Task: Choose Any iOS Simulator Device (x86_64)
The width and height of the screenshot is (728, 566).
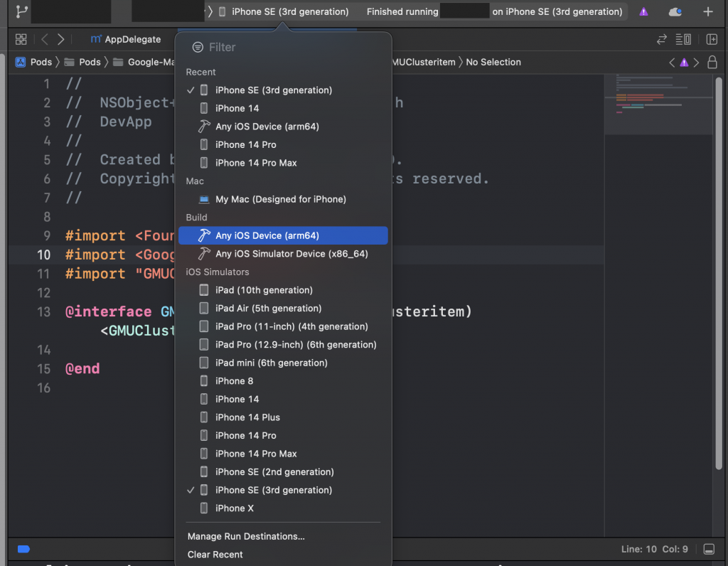Action: pos(291,254)
